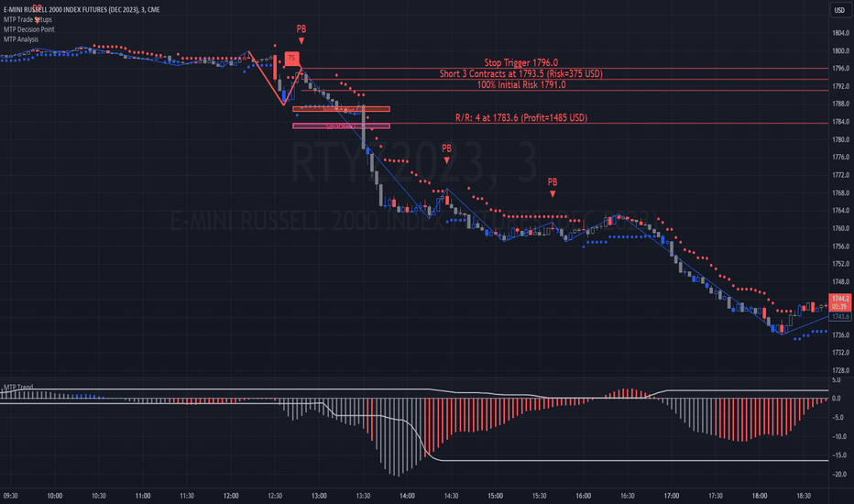Click the 14:30 time axis label
This screenshot has width=854, height=504.
(x=451, y=496)
